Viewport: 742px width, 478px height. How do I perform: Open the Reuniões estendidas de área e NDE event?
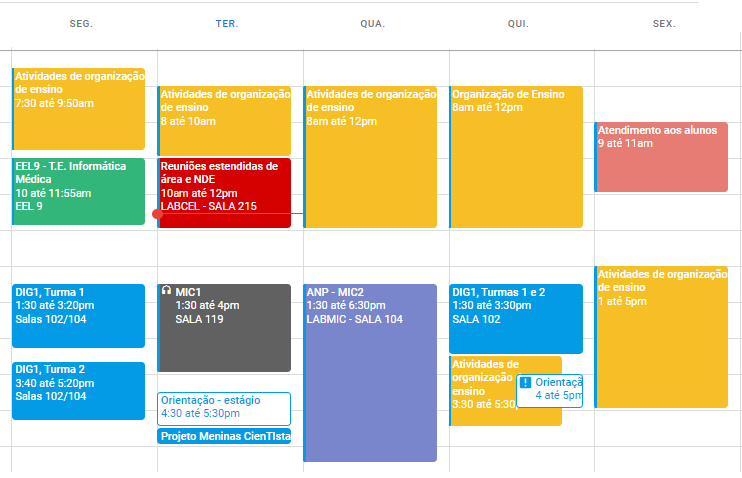225,192
